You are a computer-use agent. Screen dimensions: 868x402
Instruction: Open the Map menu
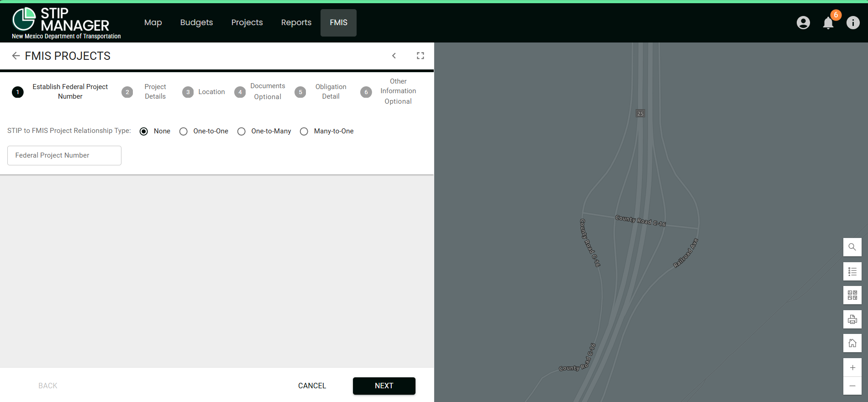pos(153,22)
